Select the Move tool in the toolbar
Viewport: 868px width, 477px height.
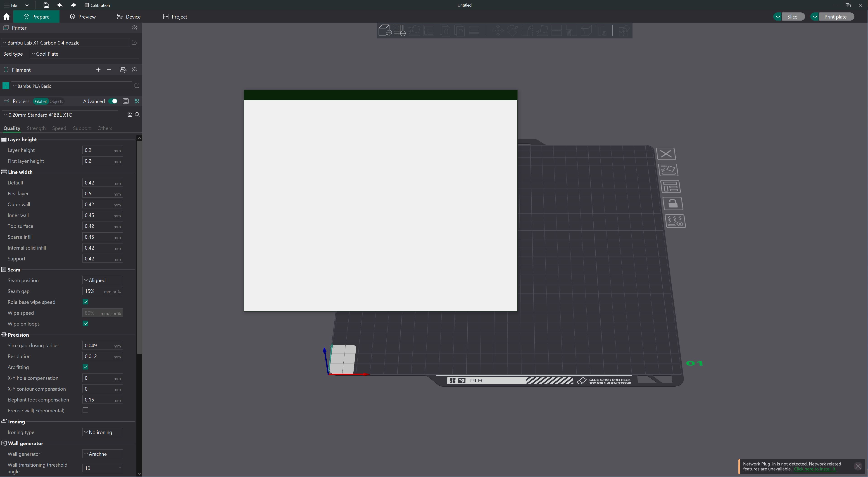click(498, 30)
